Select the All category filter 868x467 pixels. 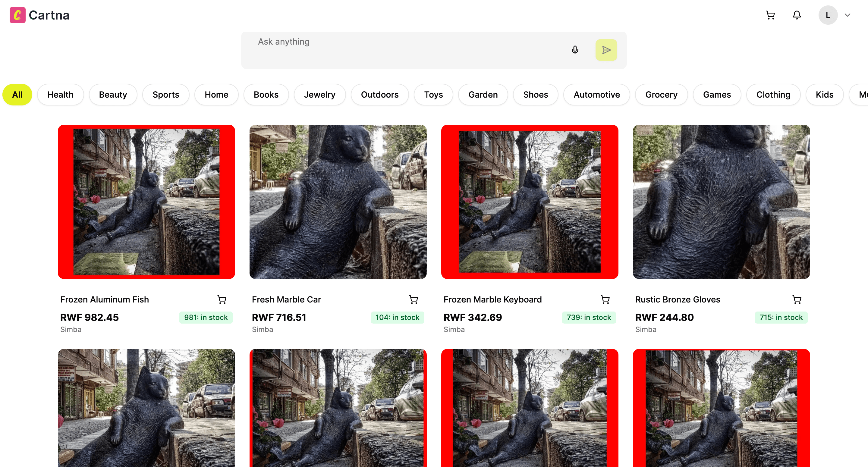click(x=17, y=95)
